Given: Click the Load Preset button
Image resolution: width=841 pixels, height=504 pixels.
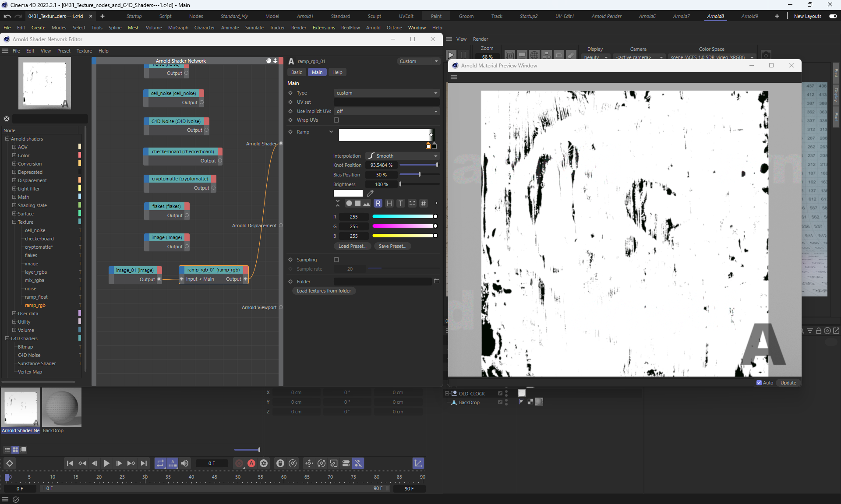Looking at the screenshot, I should (x=352, y=246).
